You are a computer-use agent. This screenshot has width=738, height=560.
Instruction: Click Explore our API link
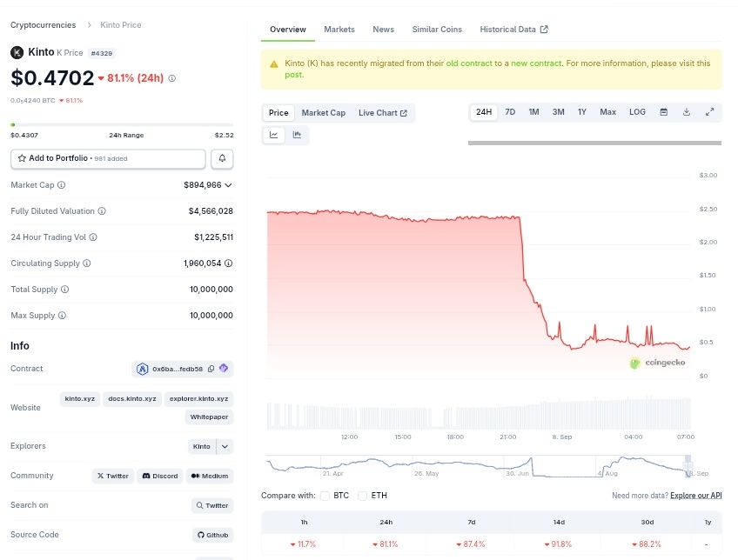(x=695, y=496)
